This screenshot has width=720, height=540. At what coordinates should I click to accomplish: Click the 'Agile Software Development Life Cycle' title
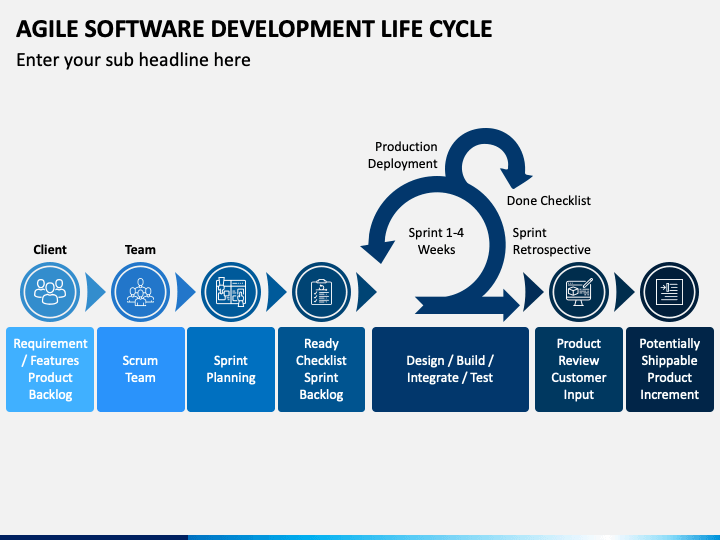tap(254, 29)
